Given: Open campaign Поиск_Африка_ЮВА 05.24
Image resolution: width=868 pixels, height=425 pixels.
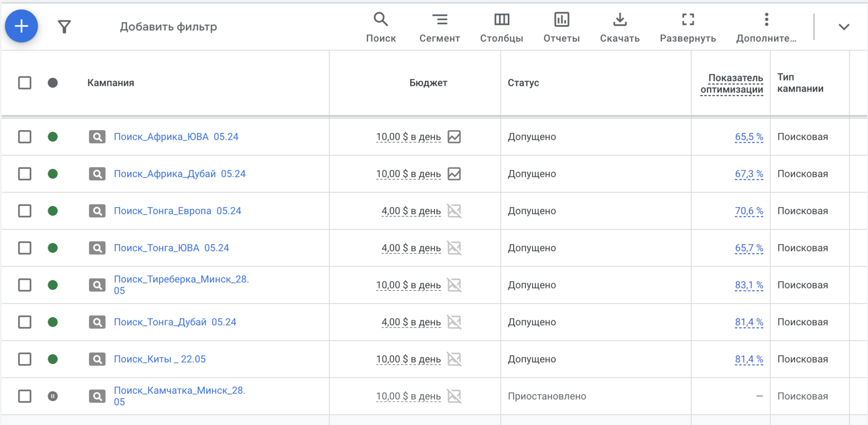Looking at the screenshot, I should tap(176, 137).
